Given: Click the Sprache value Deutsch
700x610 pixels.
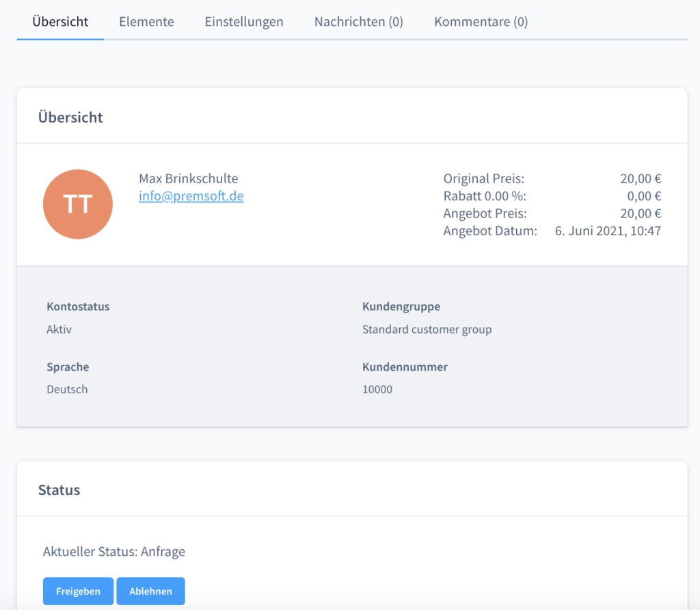Looking at the screenshot, I should [x=67, y=390].
